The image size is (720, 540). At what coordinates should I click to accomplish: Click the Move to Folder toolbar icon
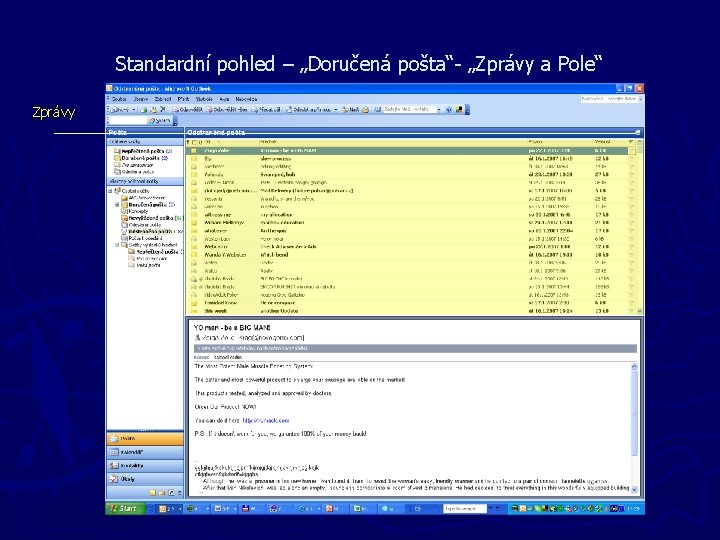point(153,110)
